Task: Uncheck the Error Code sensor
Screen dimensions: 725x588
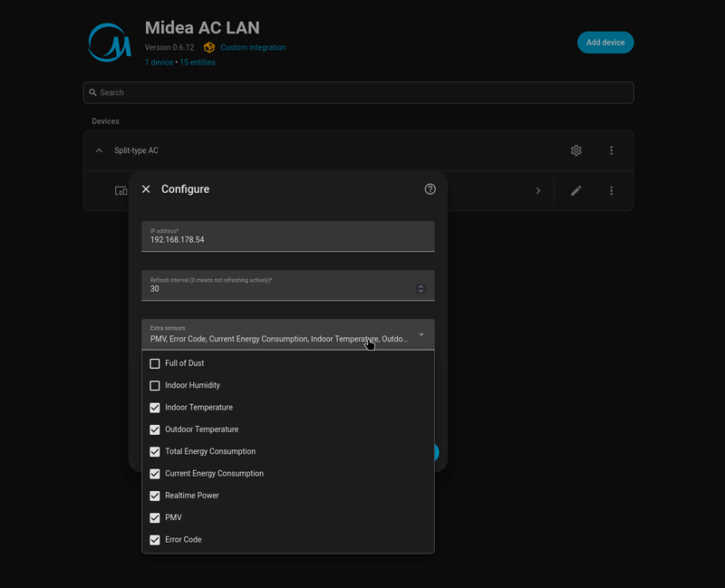Action: [155, 540]
